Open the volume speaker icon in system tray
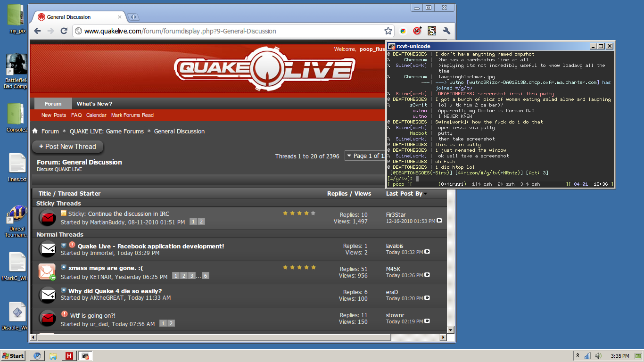The width and height of the screenshot is (644, 362). [x=598, y=356]
